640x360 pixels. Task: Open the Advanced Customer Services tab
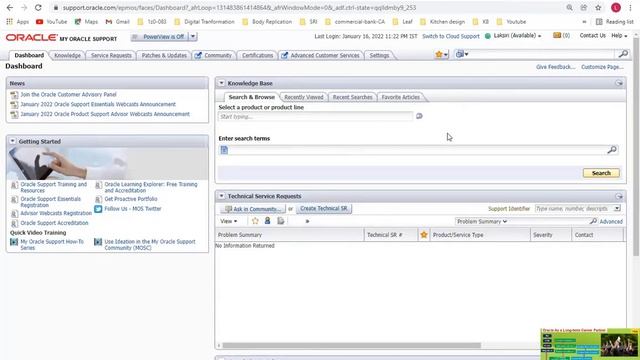(321, 55)
